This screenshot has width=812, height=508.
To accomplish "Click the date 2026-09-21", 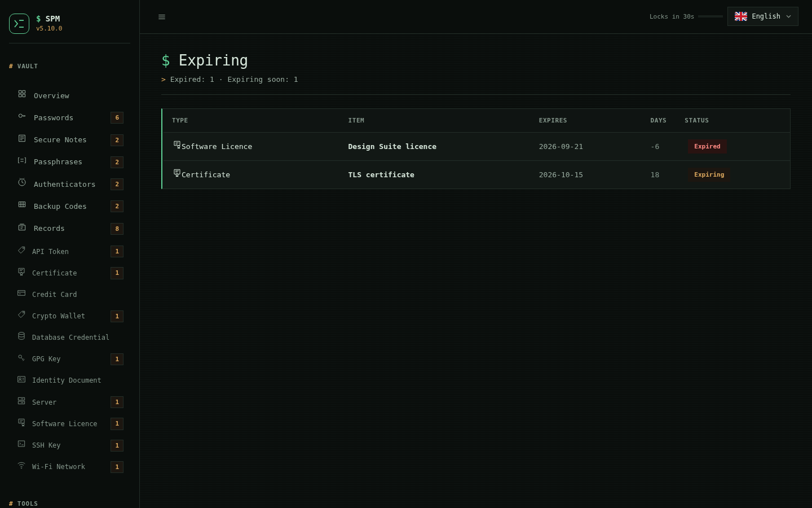I will 561,147.
